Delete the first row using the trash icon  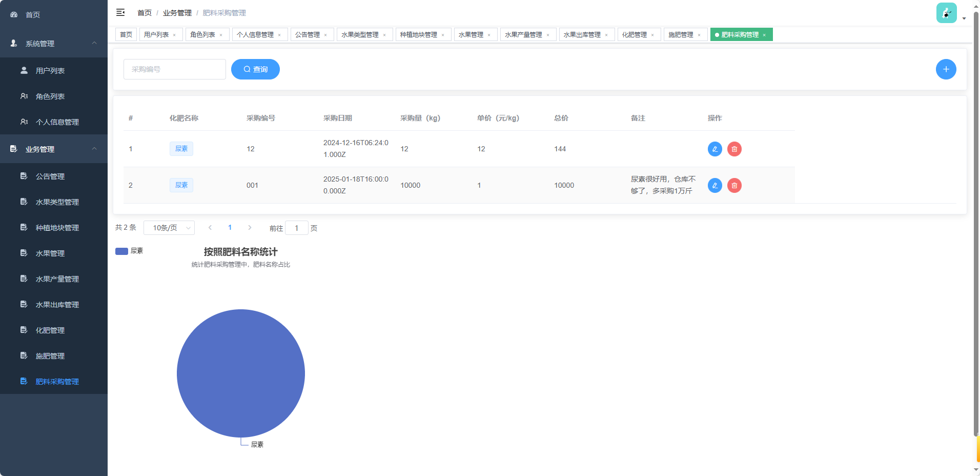pos(734,149)
